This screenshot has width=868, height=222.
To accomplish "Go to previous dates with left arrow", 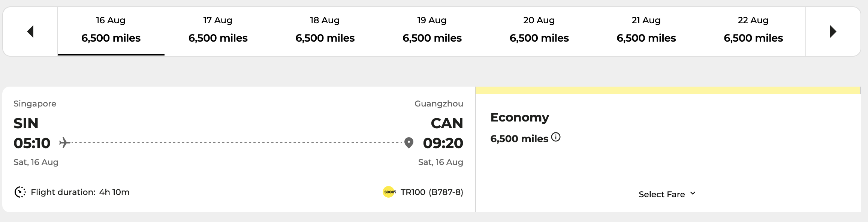I will 31,31.
